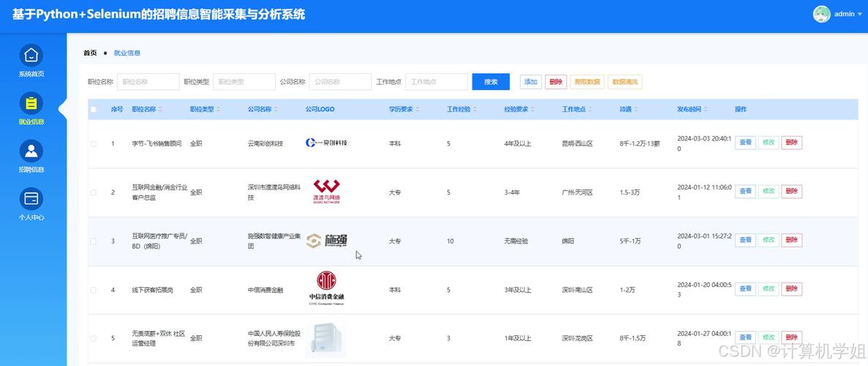
Task: Focus the 公司名称 search input
Action: tap(341, 81)
